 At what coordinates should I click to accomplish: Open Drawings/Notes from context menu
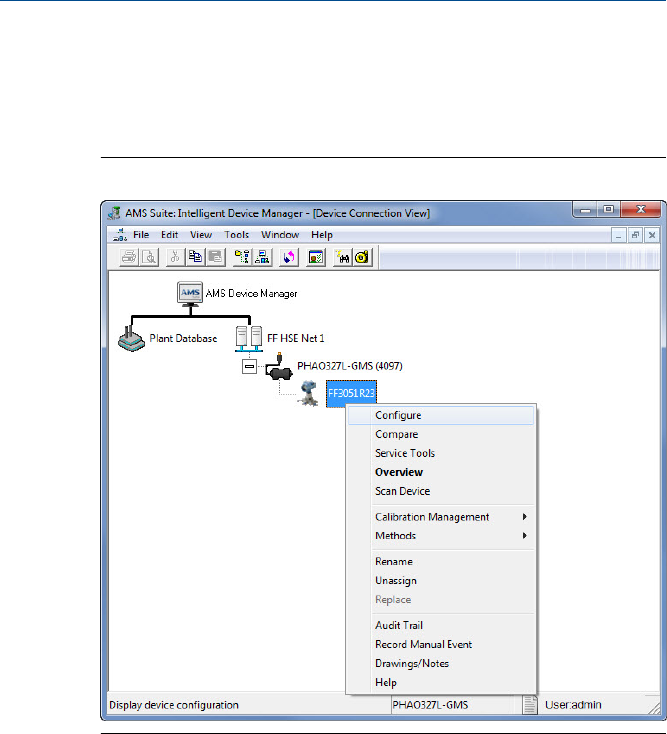[440, 663]
